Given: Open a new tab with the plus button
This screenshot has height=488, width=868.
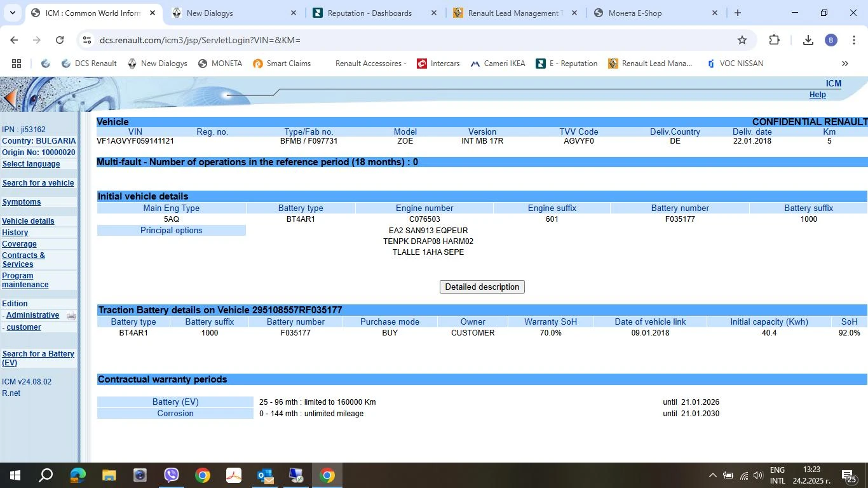Looking at the screenshot, I should click(738, 13).
